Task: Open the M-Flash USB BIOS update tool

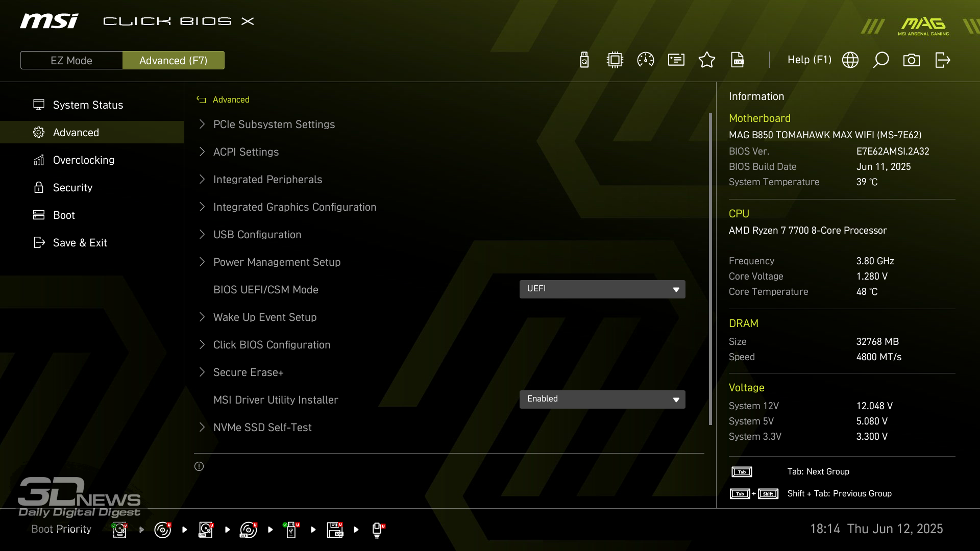Action: 584,60
